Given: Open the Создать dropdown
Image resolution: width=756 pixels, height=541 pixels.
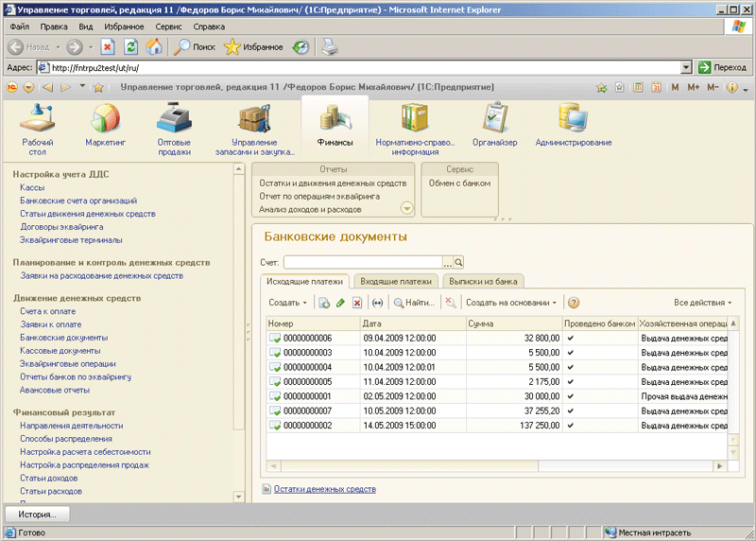Looking at the screenshot, I should coord(288,303).
